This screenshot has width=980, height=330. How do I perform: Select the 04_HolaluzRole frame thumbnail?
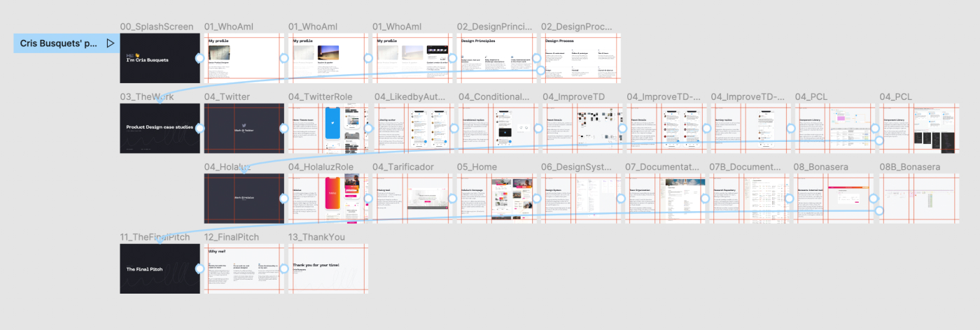tap(328, 199)
